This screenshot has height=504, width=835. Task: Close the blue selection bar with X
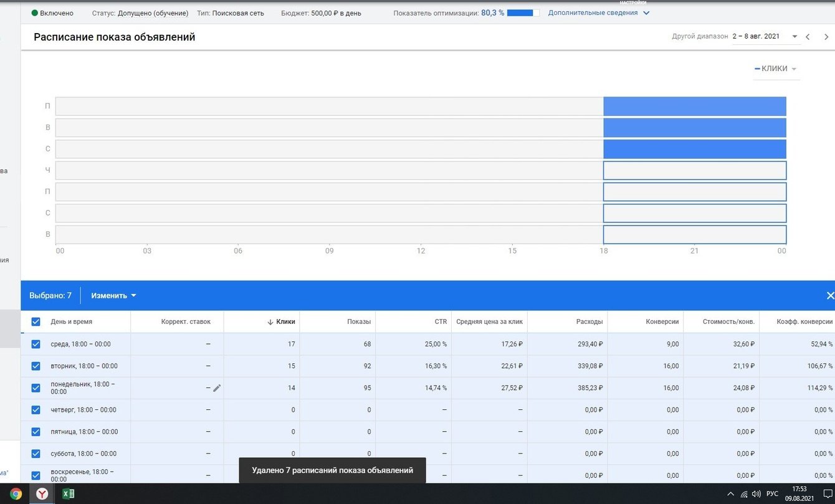click(829, 296)
